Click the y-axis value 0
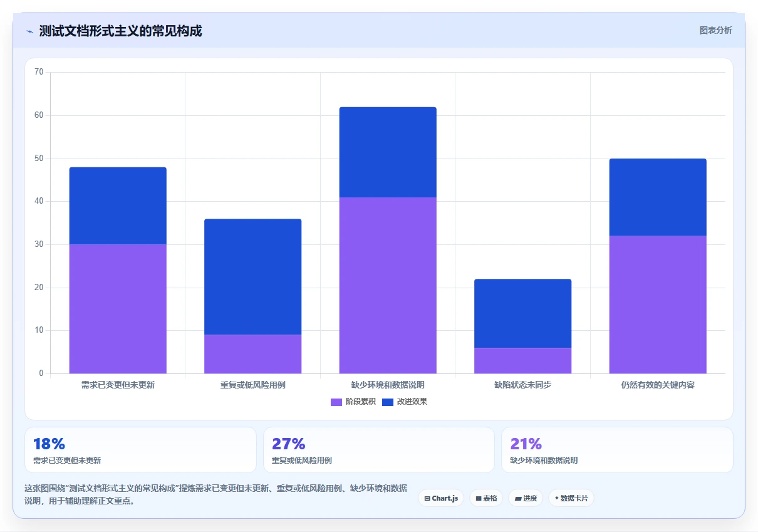The height and width of the screenshot is (532, 758). point(41,373)
